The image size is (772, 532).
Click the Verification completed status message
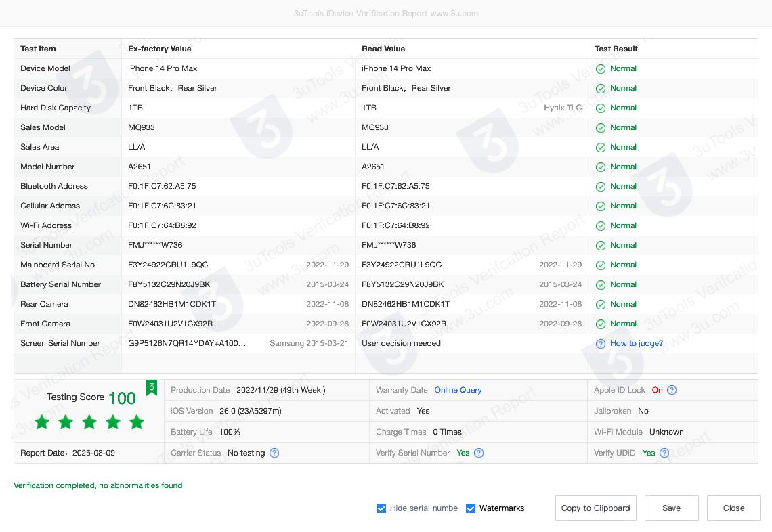point(98,485)
